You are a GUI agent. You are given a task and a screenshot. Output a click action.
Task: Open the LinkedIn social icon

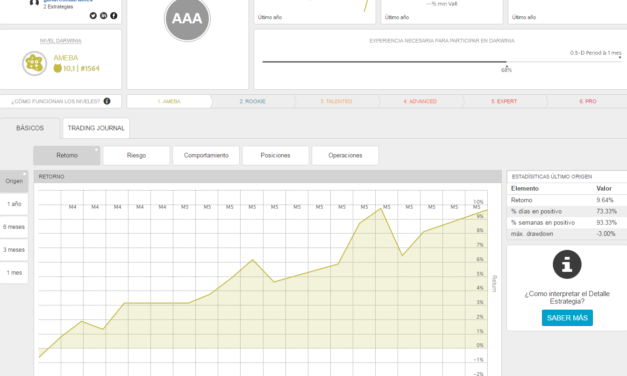(x=103, y=16)
